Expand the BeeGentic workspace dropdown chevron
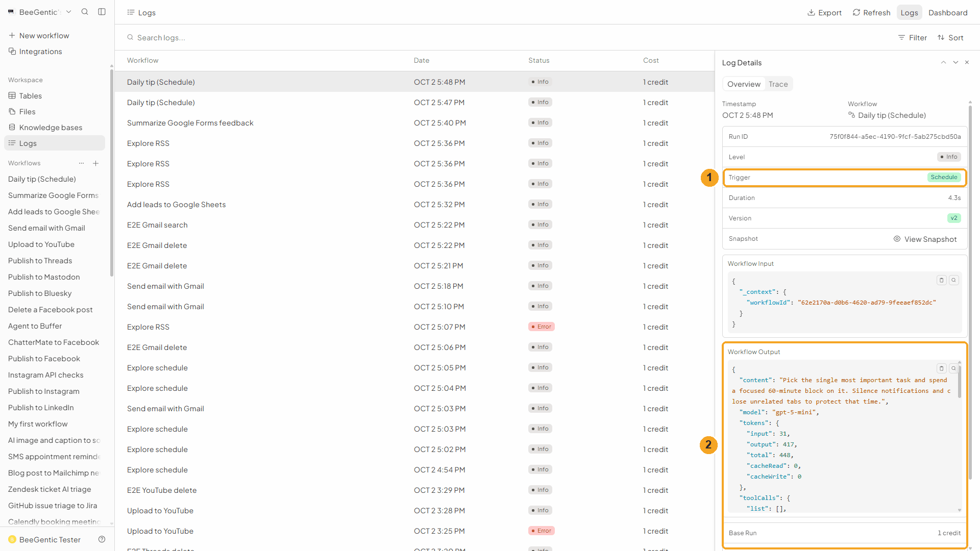This screenshot has height=551, width=980. click(69, 12)
